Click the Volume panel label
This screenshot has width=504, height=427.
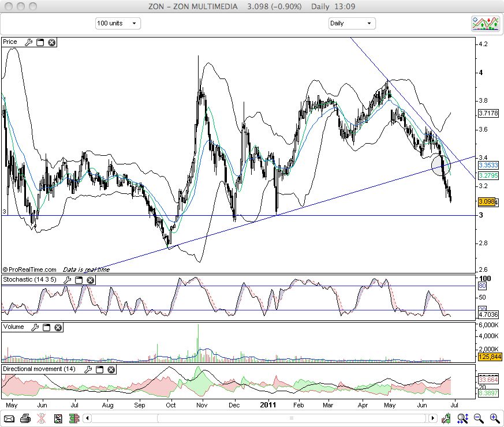[13, 327]
